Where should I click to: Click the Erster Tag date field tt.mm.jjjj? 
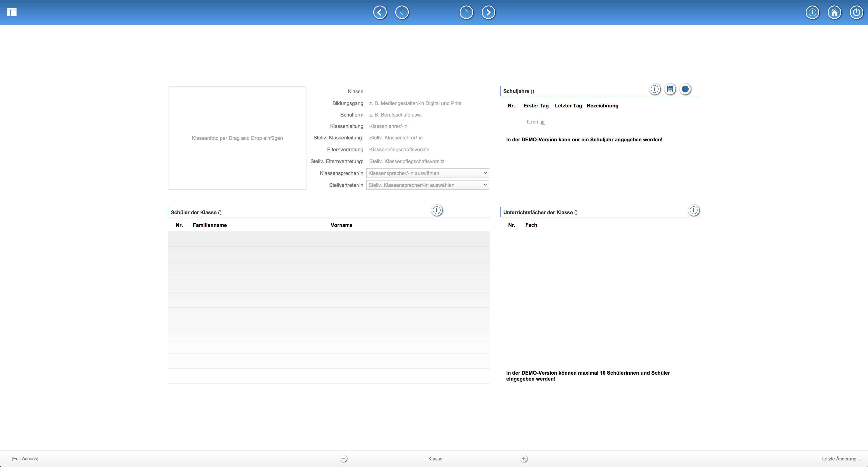pos(536,122)
